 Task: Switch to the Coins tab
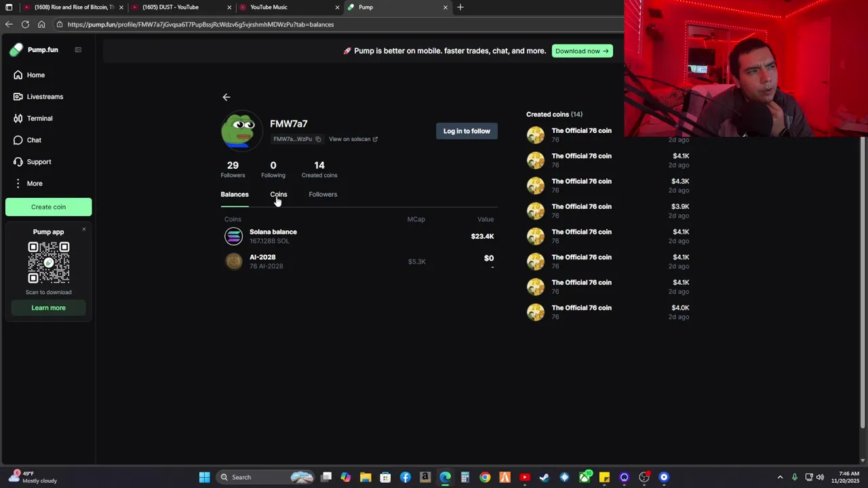tap(279, 195)
